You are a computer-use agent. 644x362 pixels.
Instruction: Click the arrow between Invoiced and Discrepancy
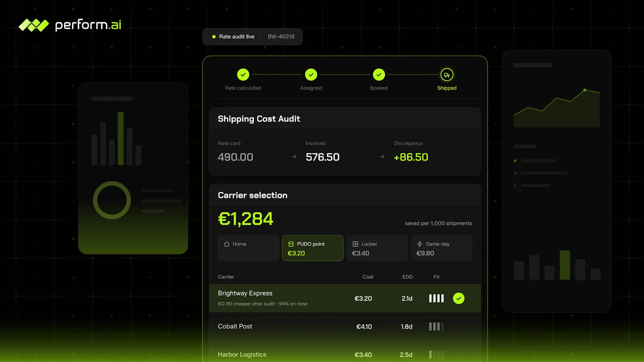(382, 157)
